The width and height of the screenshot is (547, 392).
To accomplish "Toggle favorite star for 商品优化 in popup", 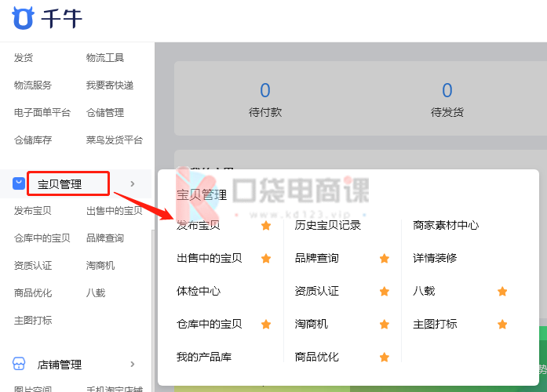I will click(385, 358).
